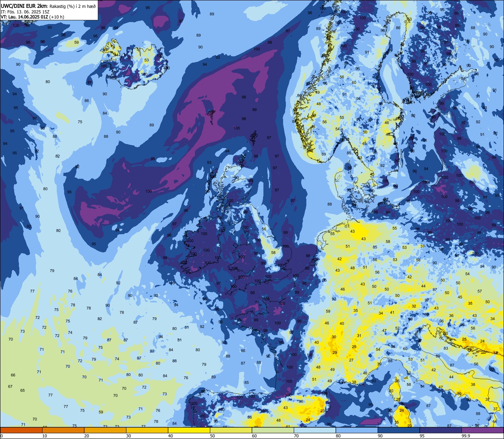Click the 0–10% dark orange legend swatch
504x439 pixels.
point(21,430)
